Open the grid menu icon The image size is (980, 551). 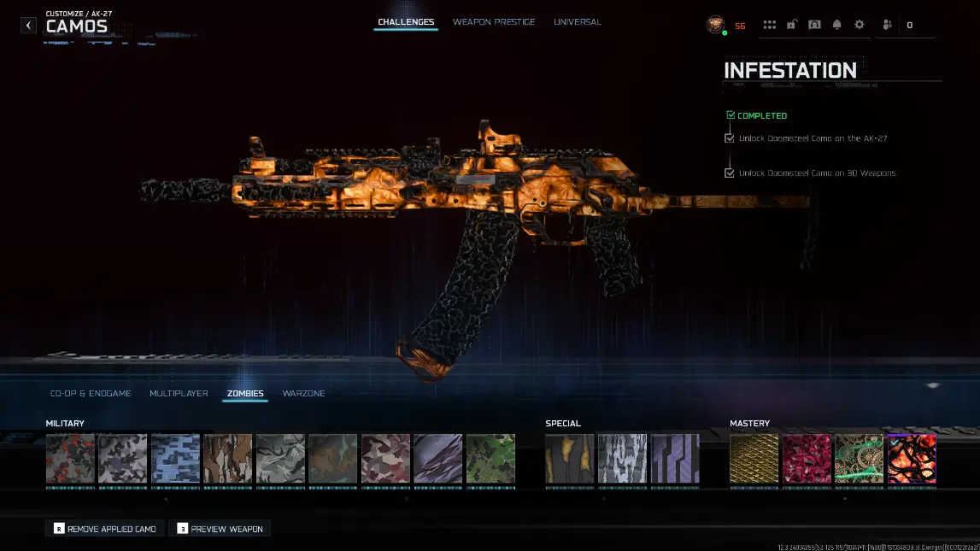[769, 25]
